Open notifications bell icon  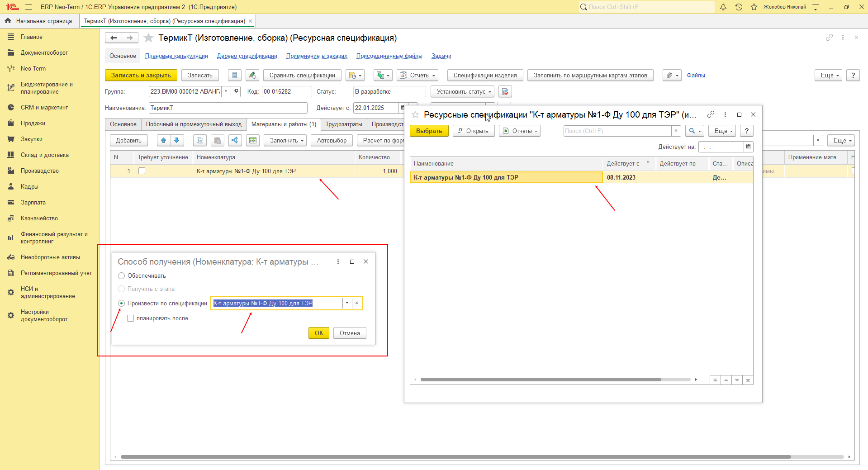coord(723,7)
